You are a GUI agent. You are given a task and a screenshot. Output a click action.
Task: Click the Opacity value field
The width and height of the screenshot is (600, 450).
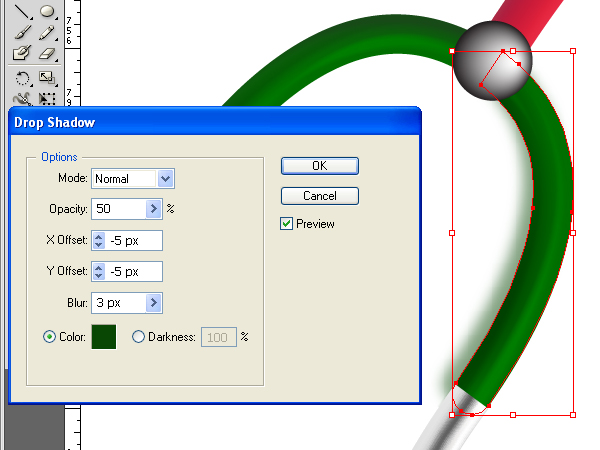click(119, 209)
